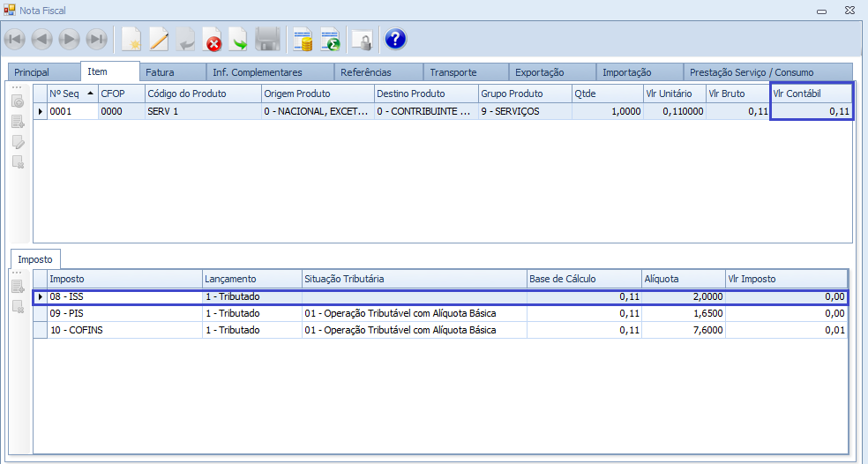Click the Imposto sub-tab
Image resolution: width=868 pixels, height=464 pixels.
click(x=35, y=259)
